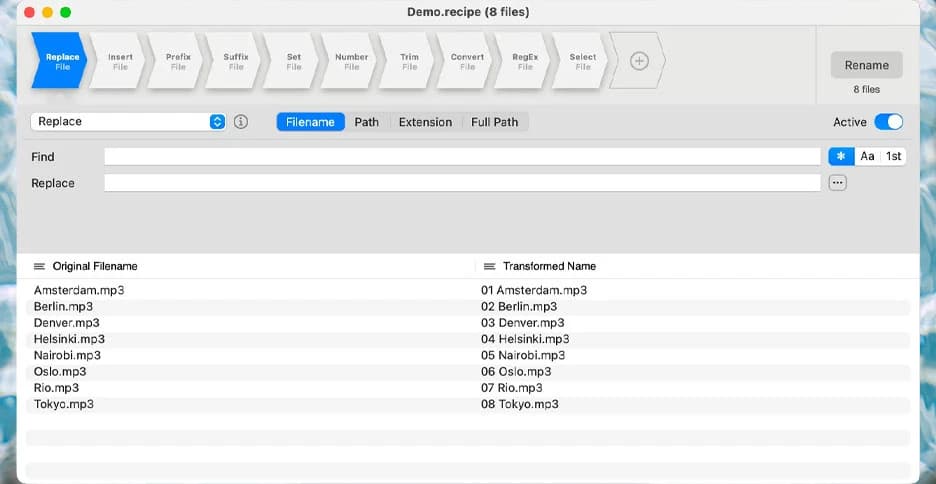
Task: Select the Number File step arrow
Action: (351, 61)
